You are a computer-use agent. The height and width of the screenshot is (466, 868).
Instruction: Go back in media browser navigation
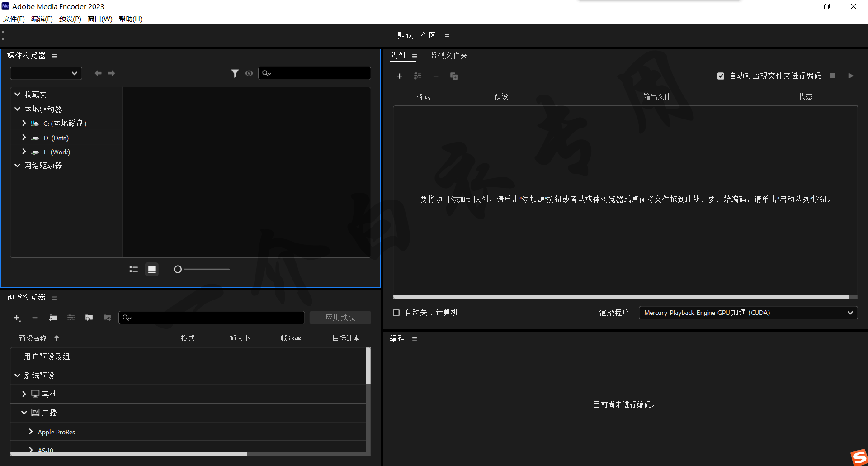click(98, 73)
